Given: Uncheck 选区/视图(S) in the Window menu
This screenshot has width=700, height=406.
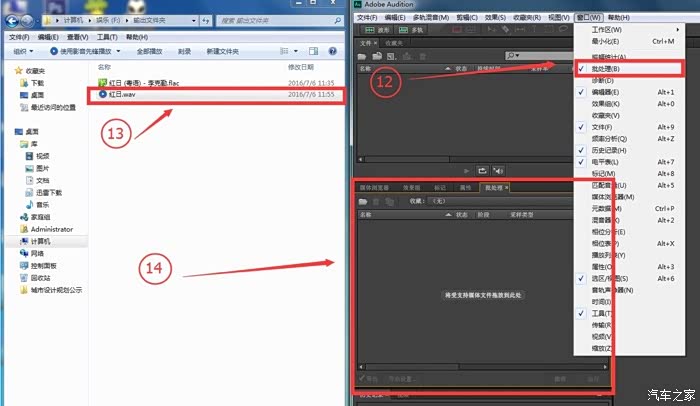Looking at the screenshot, I should coord(629,278).
